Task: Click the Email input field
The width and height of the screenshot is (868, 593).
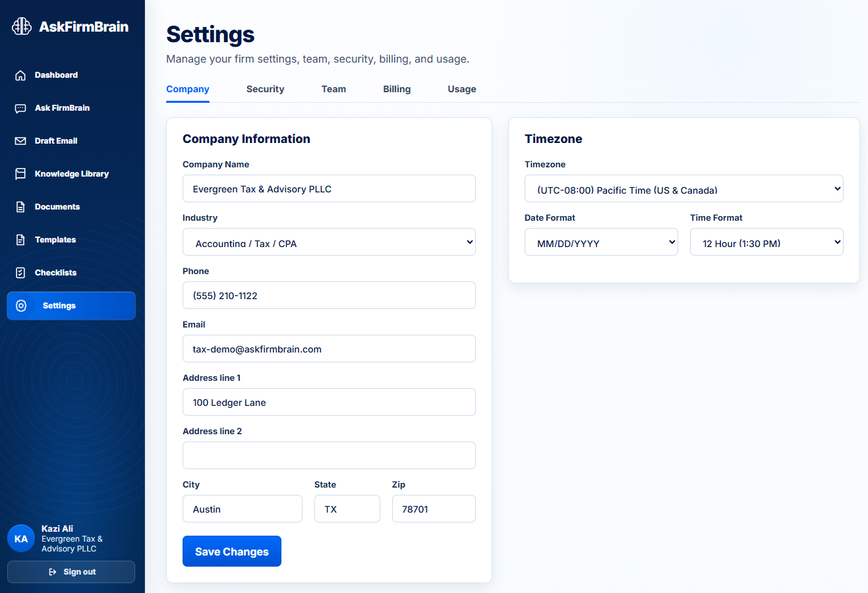Action: click(x=329, y=349)
